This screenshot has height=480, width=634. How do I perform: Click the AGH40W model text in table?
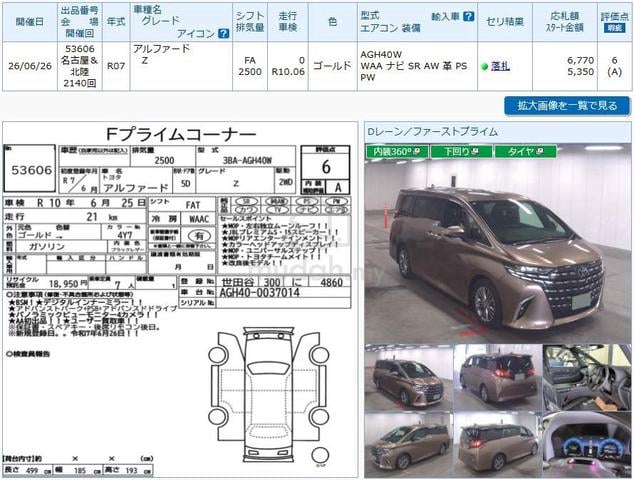pos(381,54)
